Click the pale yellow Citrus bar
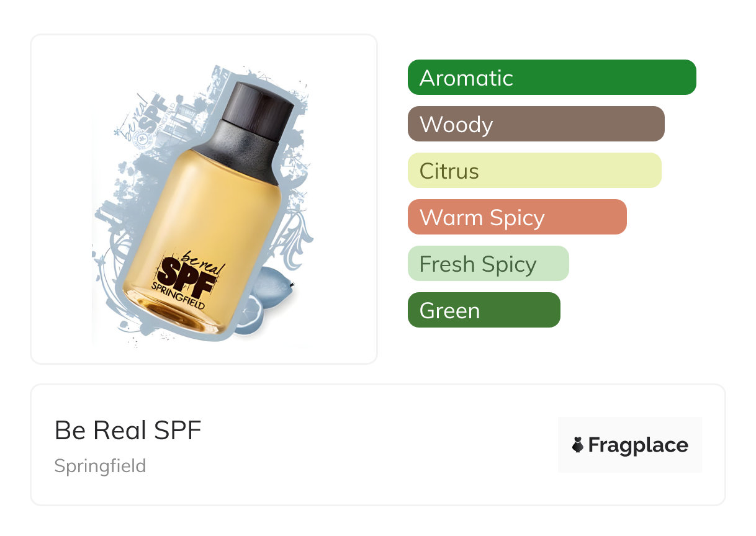The width and height of the screenshot is (756, 536). (x=534, y=171)
